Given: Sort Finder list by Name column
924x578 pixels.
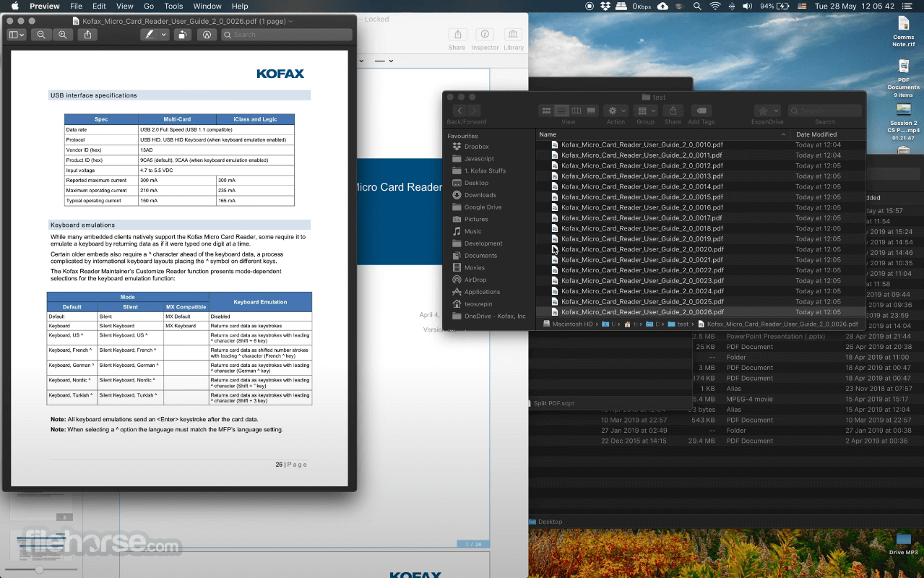Looking at the screenshot, I should [x=663, y=134].
